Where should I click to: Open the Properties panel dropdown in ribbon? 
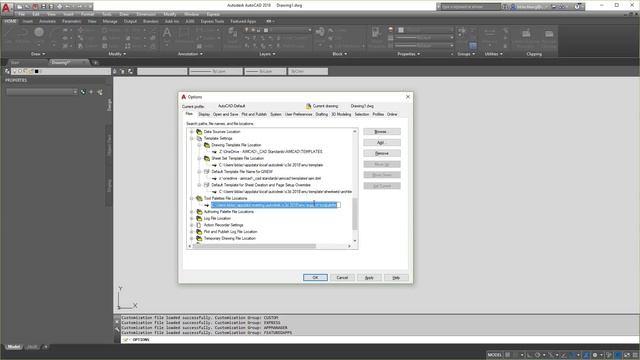(409, 54)
